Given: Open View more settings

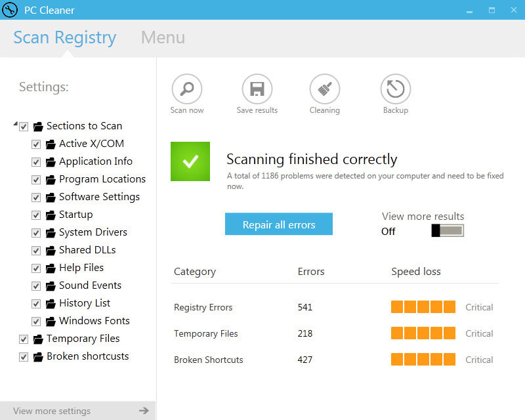Looking at the screenshot, I should (x=77, y=411).
